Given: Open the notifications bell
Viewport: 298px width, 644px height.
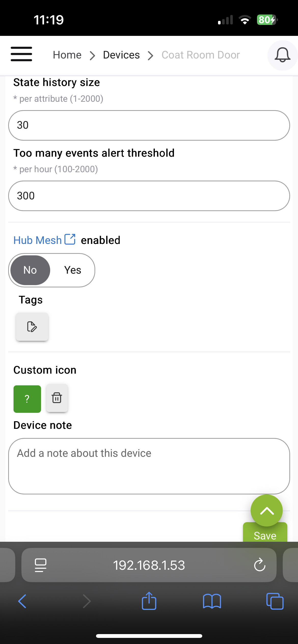Looking at the screenshot, I should click(282, 55).
